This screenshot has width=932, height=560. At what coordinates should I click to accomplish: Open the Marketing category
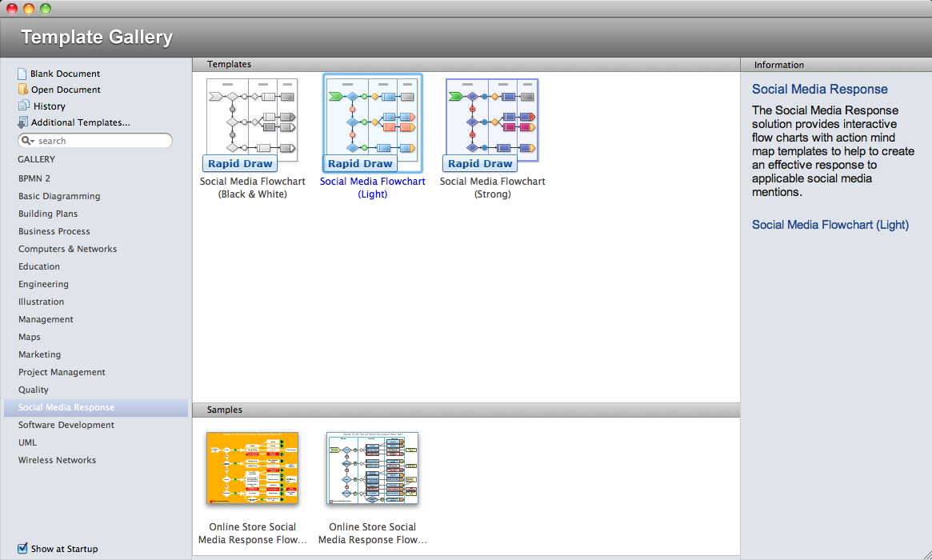pyautogui.click(x=39, y=354)
